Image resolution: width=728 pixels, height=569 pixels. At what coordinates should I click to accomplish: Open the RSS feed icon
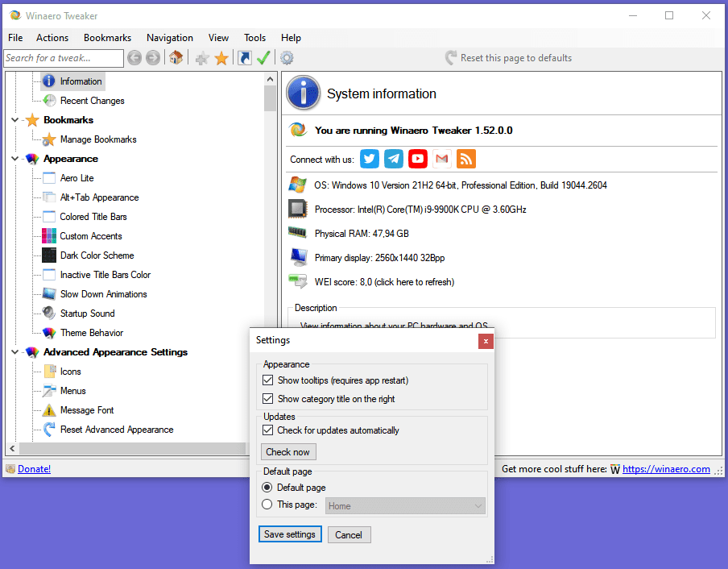click(465, 159)
